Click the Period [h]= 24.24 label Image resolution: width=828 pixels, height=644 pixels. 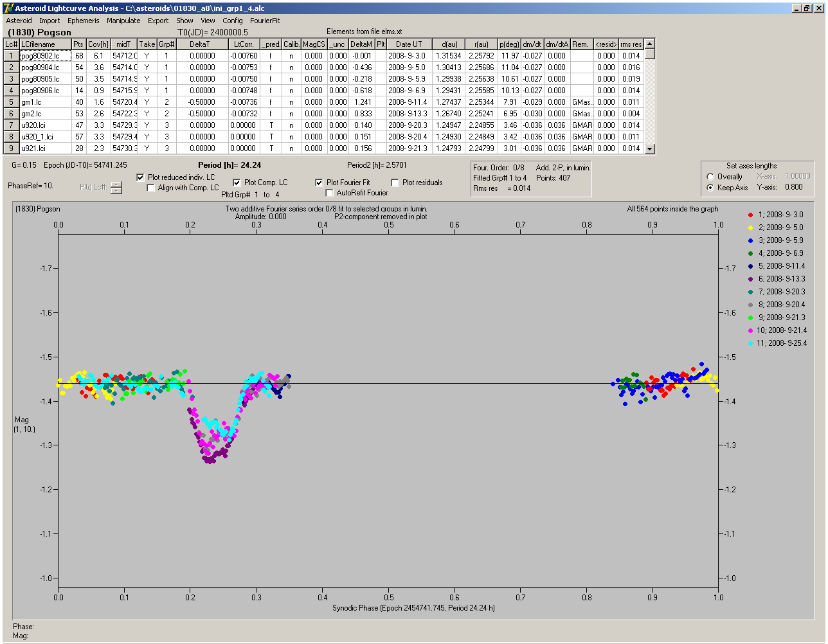(x=230, y=165)
